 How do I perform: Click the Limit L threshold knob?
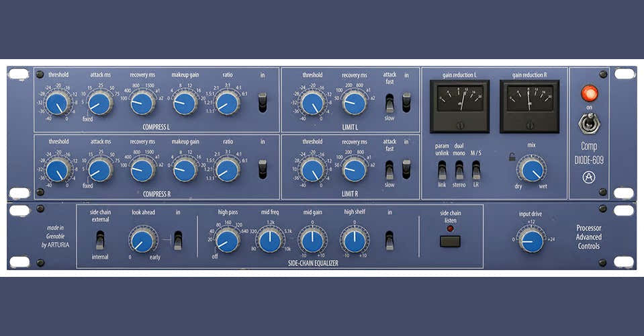[312, 103]
